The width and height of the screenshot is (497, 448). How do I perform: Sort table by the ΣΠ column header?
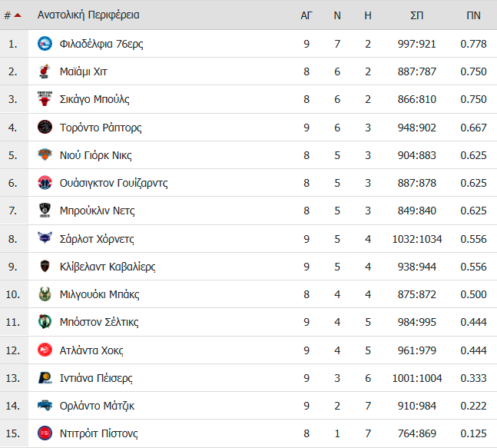click(x=417, y=15)
